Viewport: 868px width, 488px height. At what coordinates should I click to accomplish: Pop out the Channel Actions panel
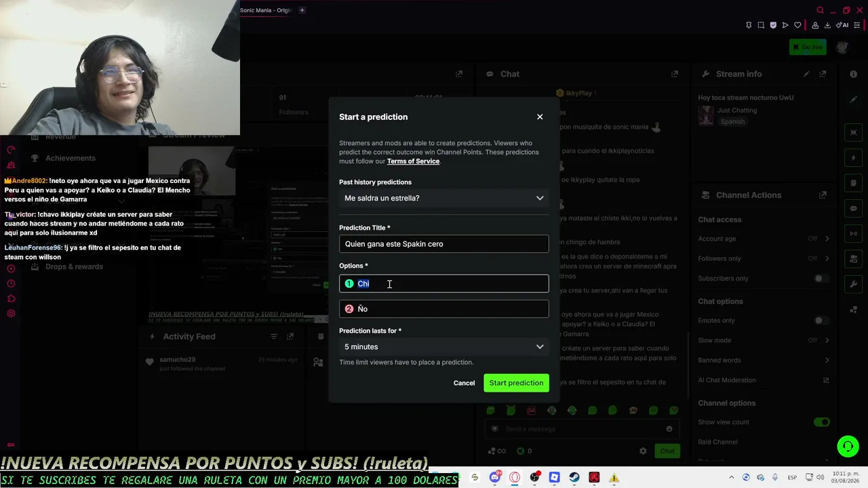point(823,195)
